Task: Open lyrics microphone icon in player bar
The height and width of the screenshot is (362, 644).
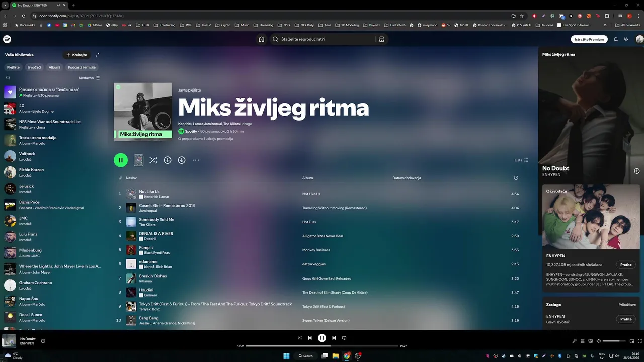Action: pos(574,341)
